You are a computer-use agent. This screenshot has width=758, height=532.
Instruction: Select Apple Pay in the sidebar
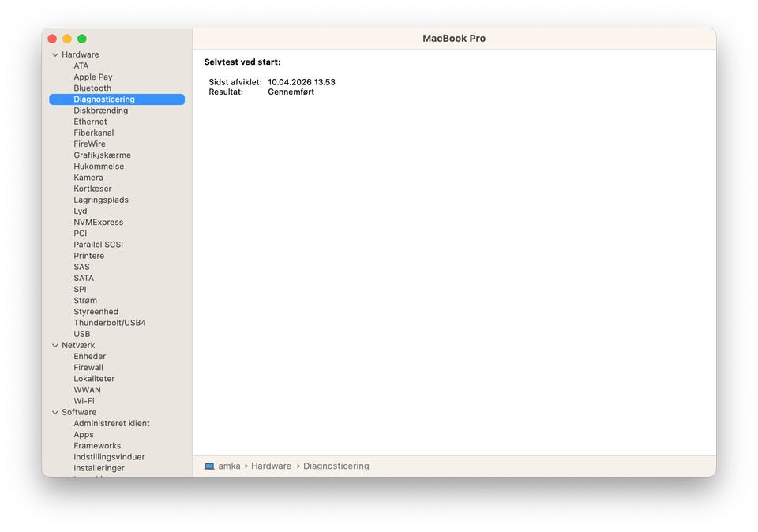93,77
